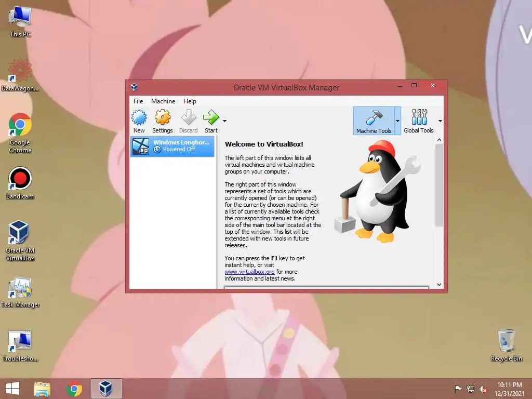Open the Windows Start button
The width and height of the screenshot is (532, 399).
12,389
